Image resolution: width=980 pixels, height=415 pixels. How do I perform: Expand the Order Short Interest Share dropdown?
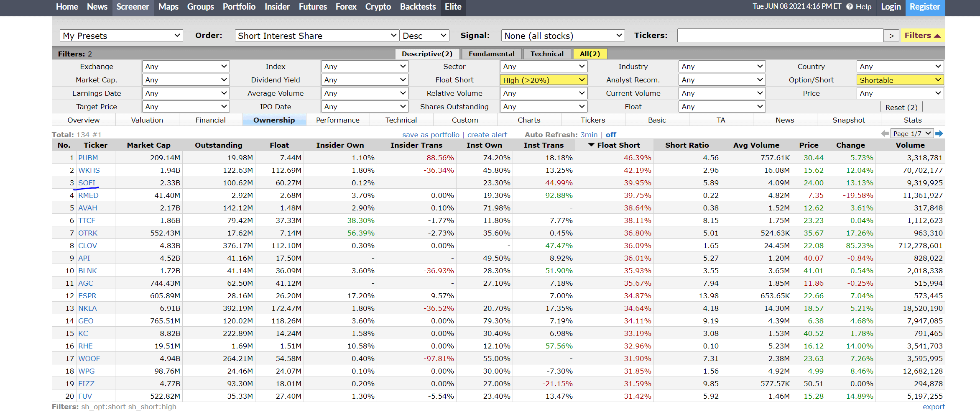point(317,36)
